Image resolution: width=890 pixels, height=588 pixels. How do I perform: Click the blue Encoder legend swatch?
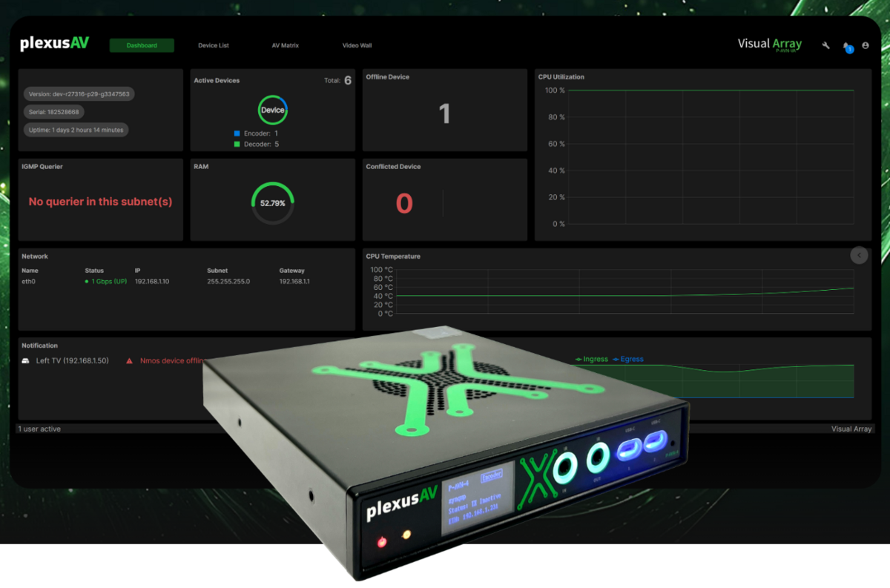pos(237,133)
